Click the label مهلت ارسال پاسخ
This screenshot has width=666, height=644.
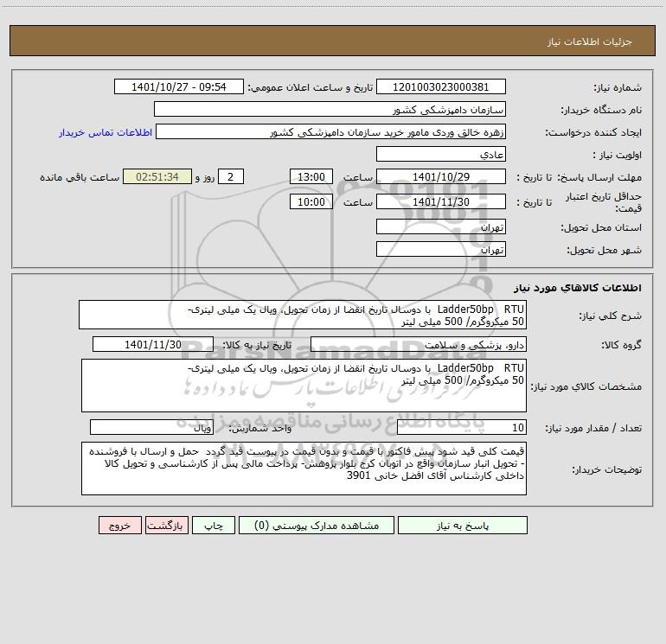[601, 177]
